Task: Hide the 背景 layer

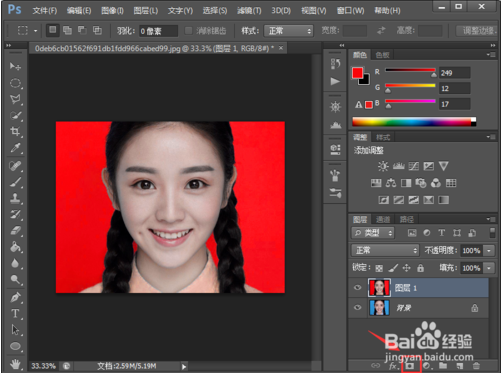Action: [x=358, y=307]
